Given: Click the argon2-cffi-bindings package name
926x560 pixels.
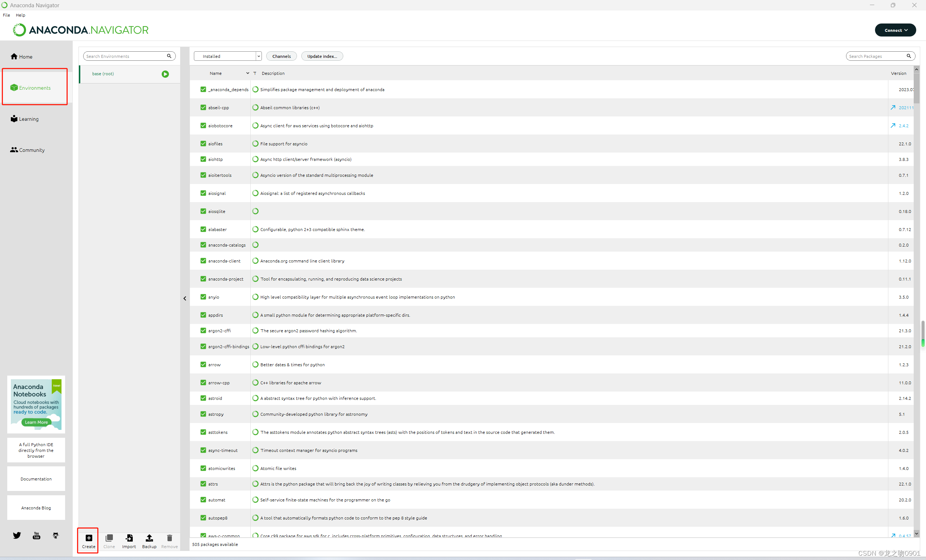Looking at the screenshot, I should coord(229,346).
